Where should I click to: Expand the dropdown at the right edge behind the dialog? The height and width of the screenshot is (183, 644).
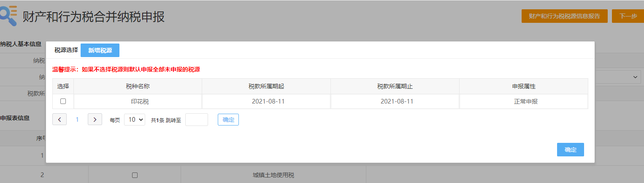pyautogui.click(x=635, y=77)
